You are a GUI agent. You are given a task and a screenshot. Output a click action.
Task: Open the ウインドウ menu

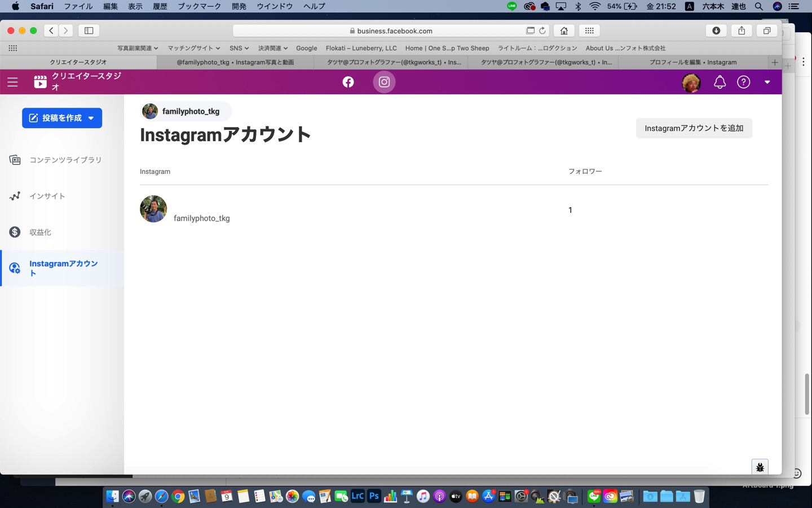pyautogui.click(x=275, y=6)
